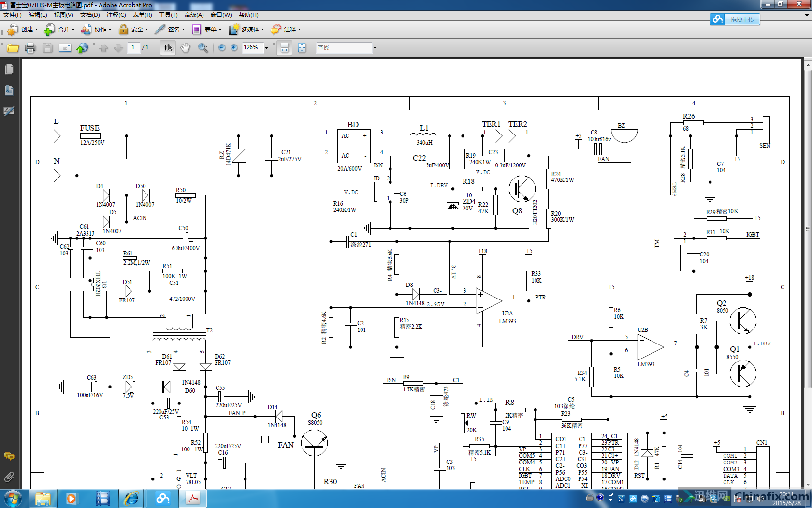
Task: Click the upload to web globe icon
Action: (82, 48)
